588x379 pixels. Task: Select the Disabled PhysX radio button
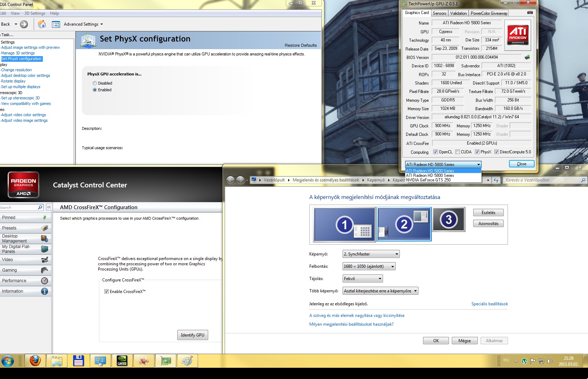(95, 83)
